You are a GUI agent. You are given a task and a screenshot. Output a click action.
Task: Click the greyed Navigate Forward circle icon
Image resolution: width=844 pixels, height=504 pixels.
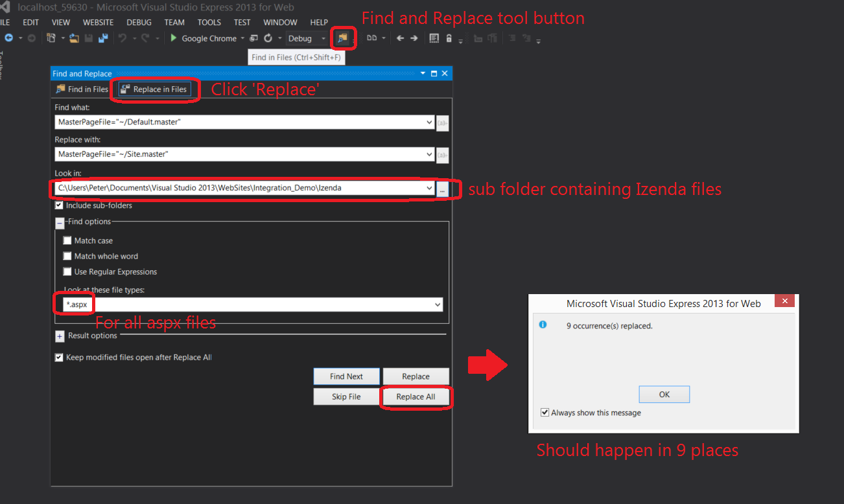(30, 38)
